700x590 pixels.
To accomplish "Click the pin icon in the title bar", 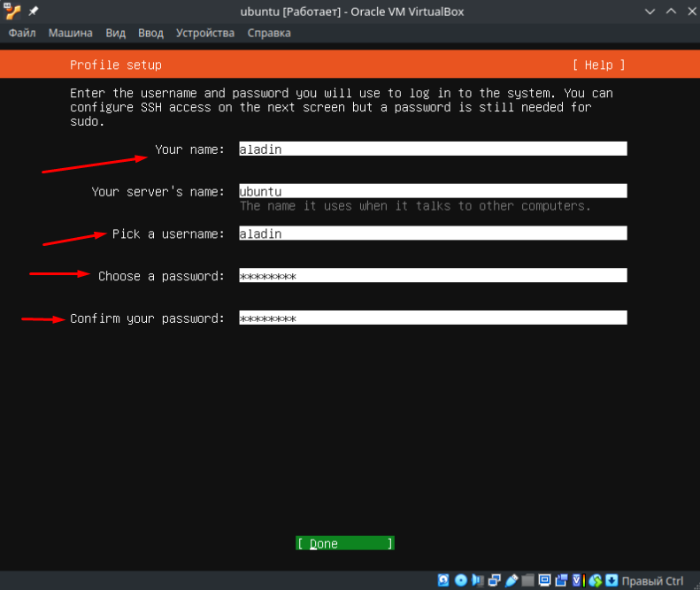I will pyautogui.click(x=34, y=11).
